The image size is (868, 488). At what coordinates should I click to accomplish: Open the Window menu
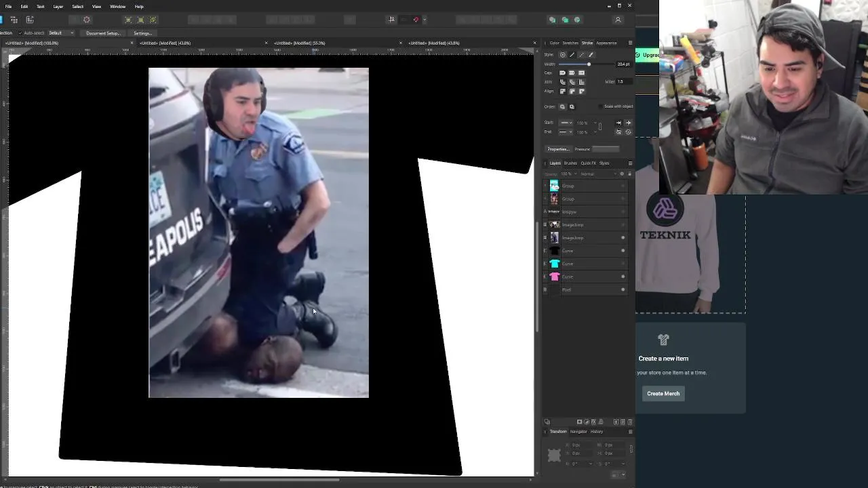tap(118, 7)
